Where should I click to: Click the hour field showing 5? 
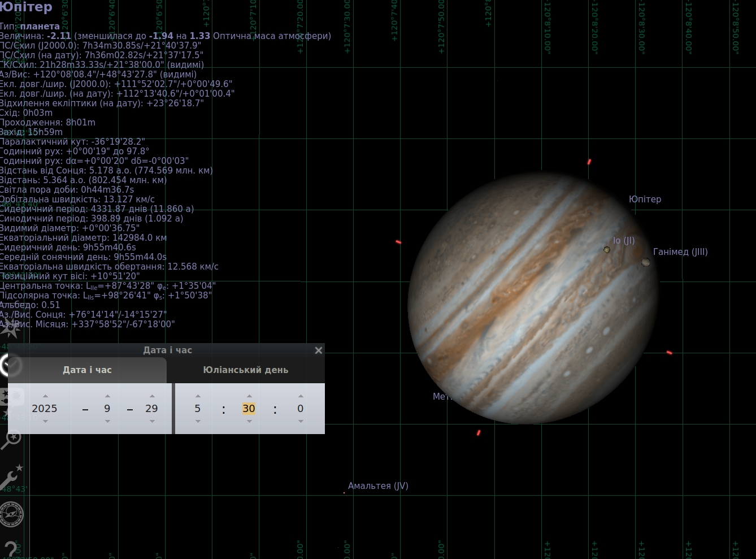click(x=198, y=408)
